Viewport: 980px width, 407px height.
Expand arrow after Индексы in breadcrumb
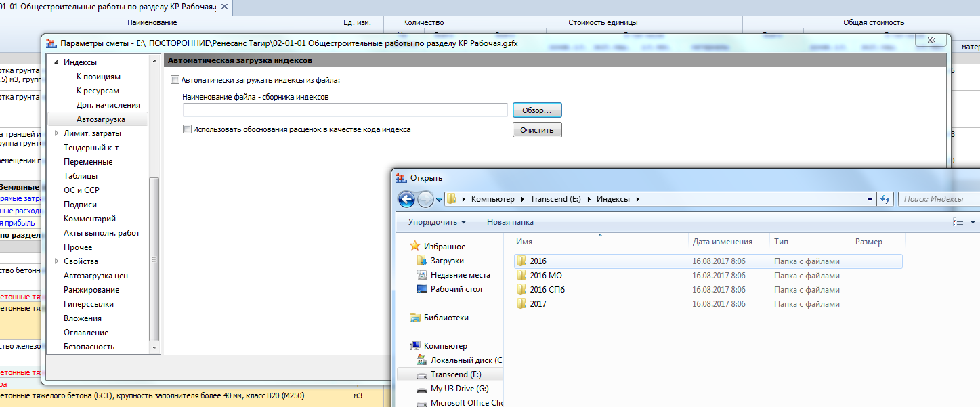coord(637,199)
